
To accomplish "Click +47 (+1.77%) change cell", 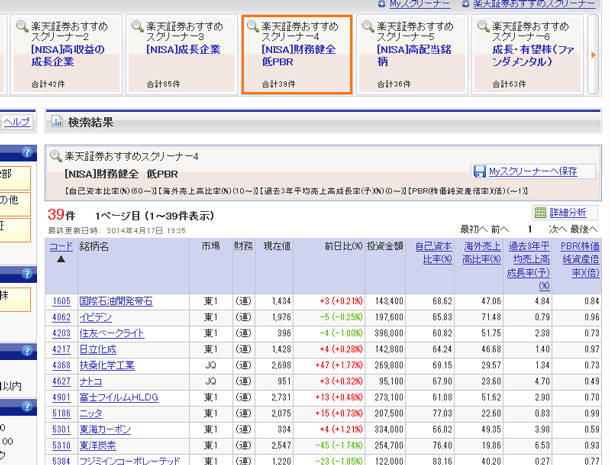I will pos(329,365).
